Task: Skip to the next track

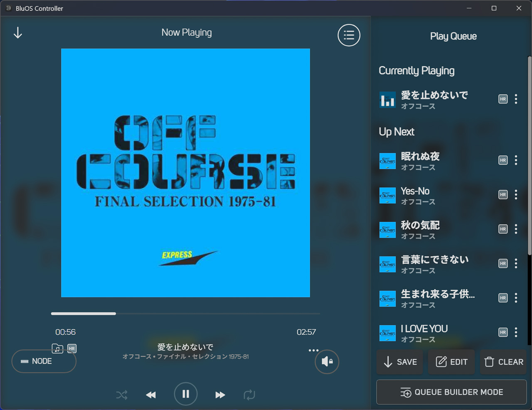Action: point(220,395)
